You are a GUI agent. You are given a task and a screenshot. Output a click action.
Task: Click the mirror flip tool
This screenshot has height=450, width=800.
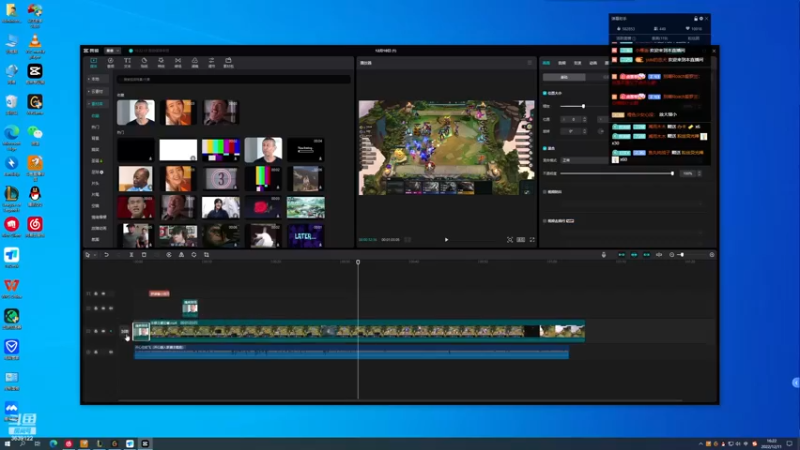coord(181,255)
